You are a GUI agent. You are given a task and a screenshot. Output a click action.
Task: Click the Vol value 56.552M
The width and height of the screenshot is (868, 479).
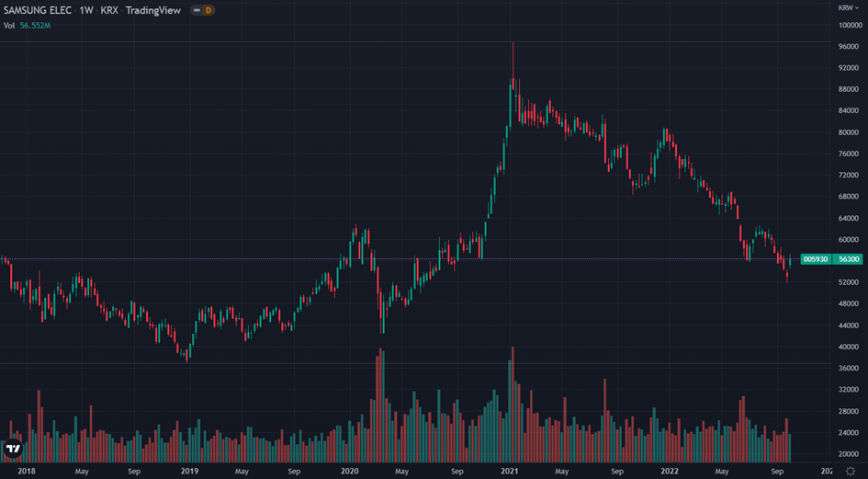pyautogui.click(x=37, y=25)
